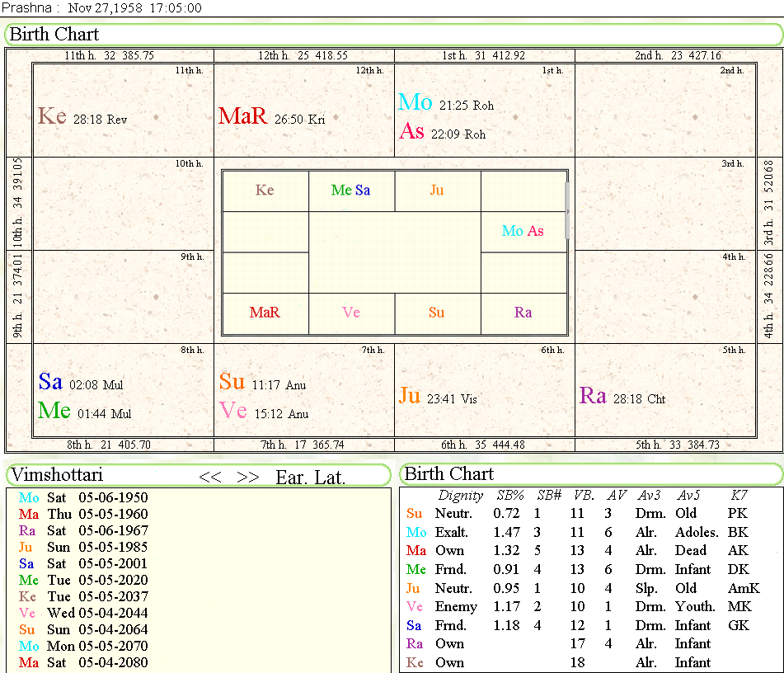Click the SB# column header
784x673 pixels.
pyautogui.click(x=549, y=496)
